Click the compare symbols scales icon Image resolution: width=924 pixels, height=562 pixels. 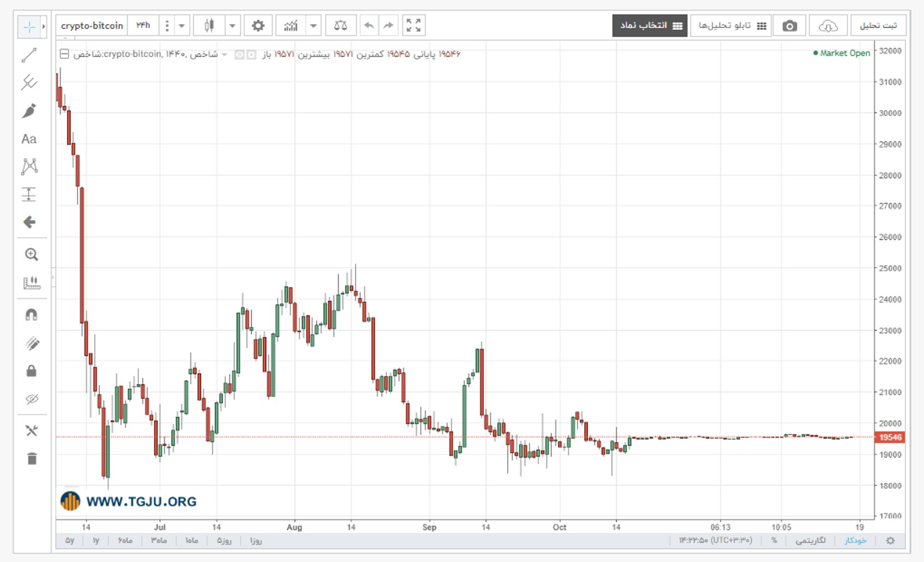(x=340, y=25)
